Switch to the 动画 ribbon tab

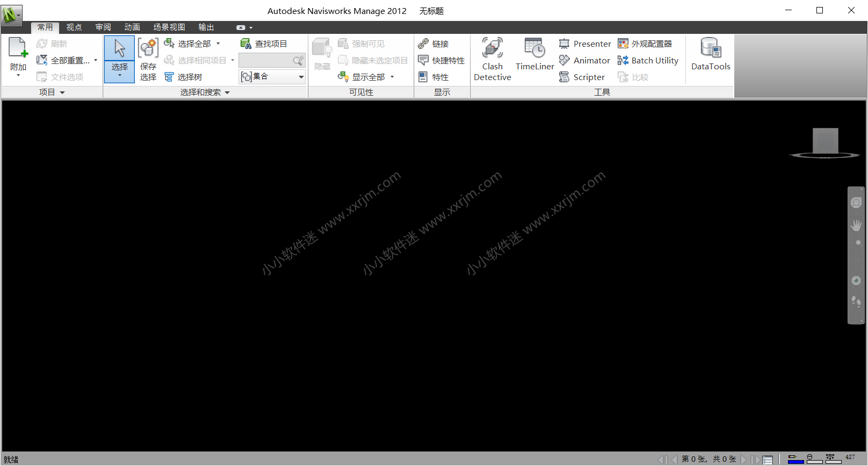(132, 27)
